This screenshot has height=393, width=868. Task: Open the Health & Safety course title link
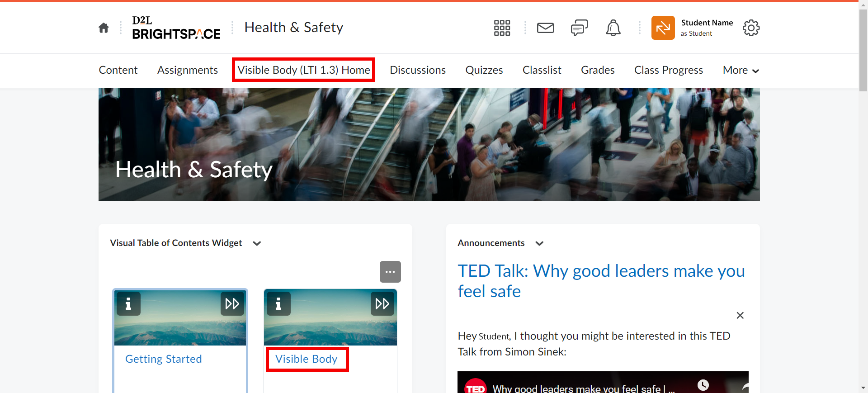point(294,28)
